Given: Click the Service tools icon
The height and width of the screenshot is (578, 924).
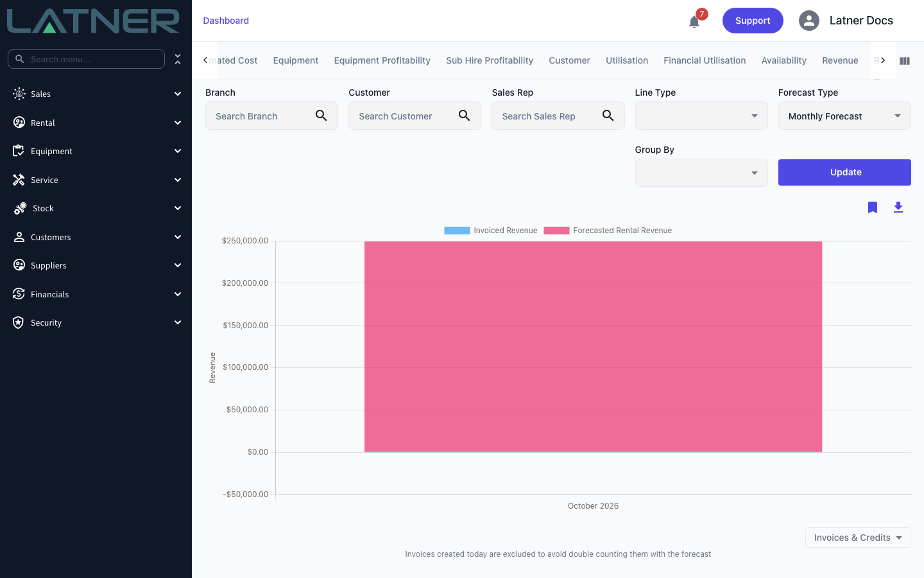Looking at the screenshot, I should (19, 180).
